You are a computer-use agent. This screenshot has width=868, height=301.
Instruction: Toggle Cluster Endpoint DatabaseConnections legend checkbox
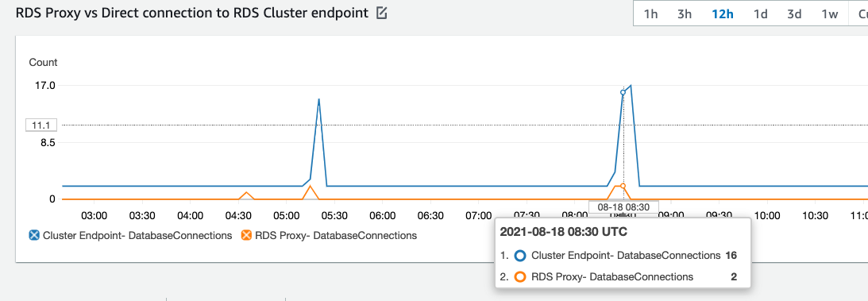pos(34,235)
